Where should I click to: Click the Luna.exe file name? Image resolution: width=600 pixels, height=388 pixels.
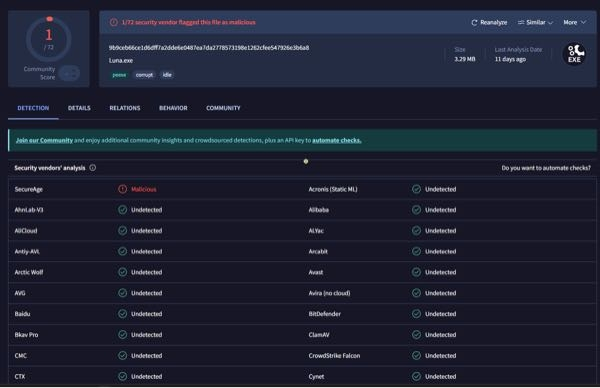(x=121, y=60)
